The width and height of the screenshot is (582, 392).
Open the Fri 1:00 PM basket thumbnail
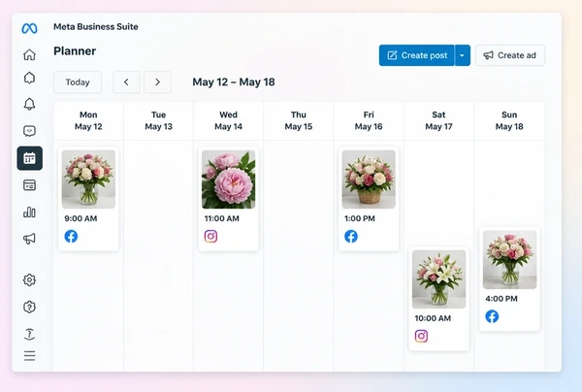pyautogui.click(x=369, y=180)
